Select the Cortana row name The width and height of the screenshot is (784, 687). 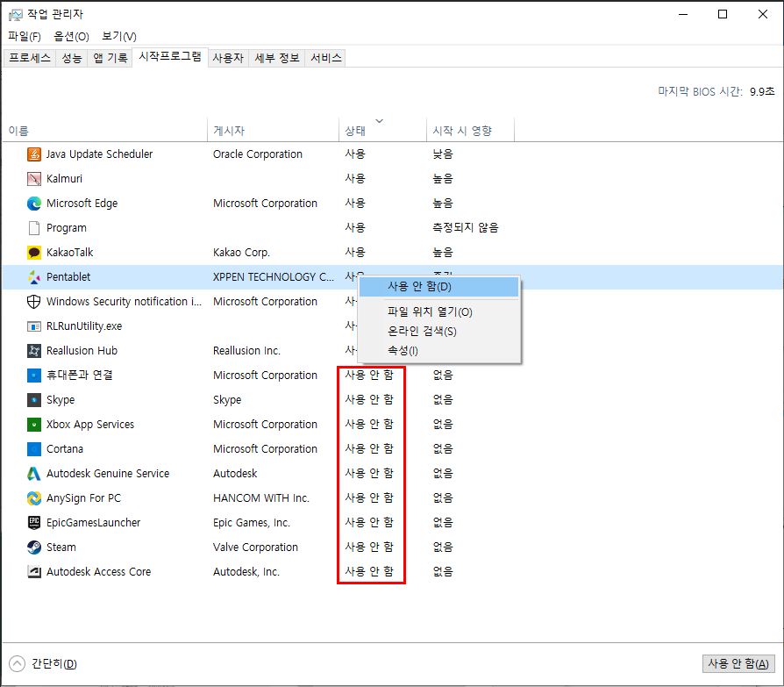(x=65, y=449)
